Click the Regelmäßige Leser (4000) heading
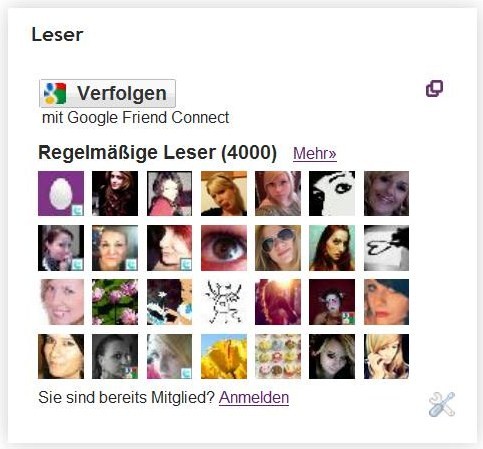The width and height of the screenshot is (483, 449). [x=157, y=153]
